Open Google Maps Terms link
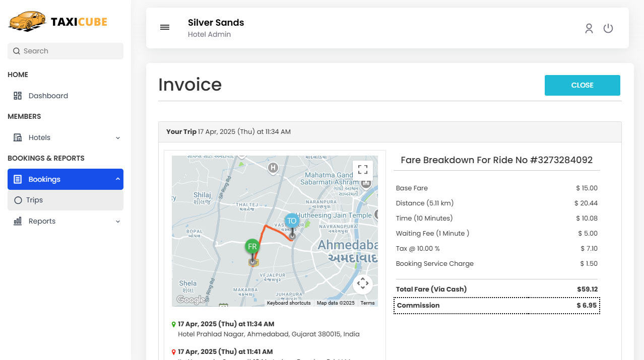 click(x=367, y=303)
